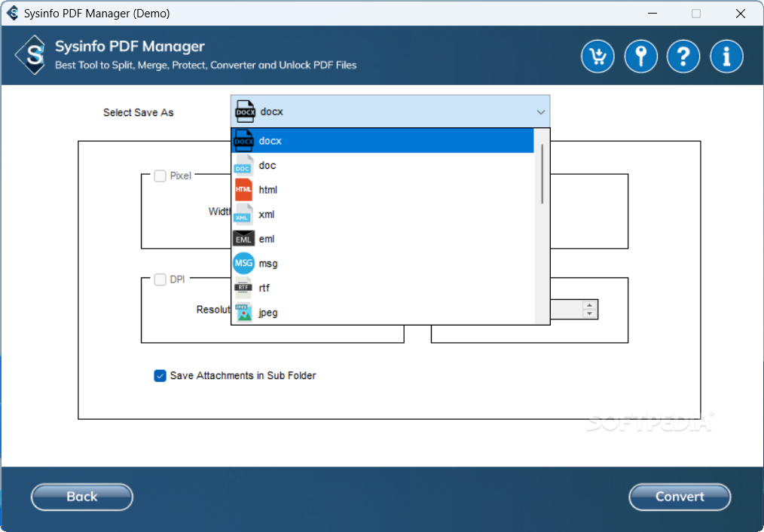Choose html in the format list
This screenshot has height=532, width=764.
(x=383, y=189)
